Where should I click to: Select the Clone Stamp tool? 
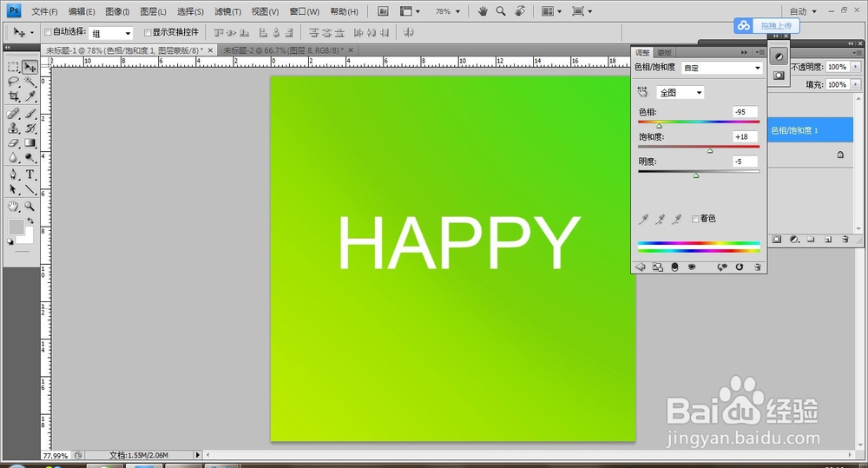13,128
